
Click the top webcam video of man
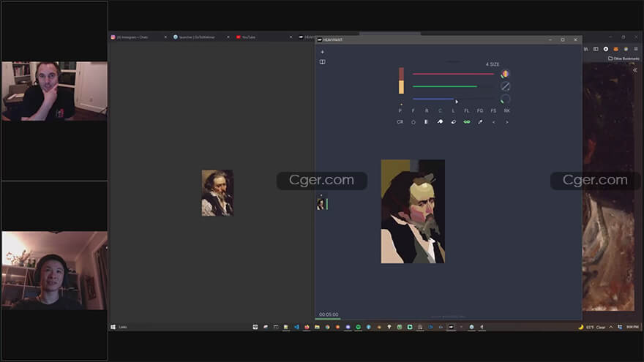(x=55, y=91)
